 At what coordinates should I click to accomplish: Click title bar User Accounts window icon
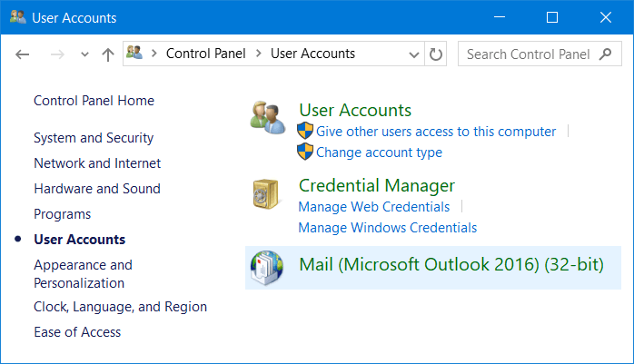coord(18,17)
